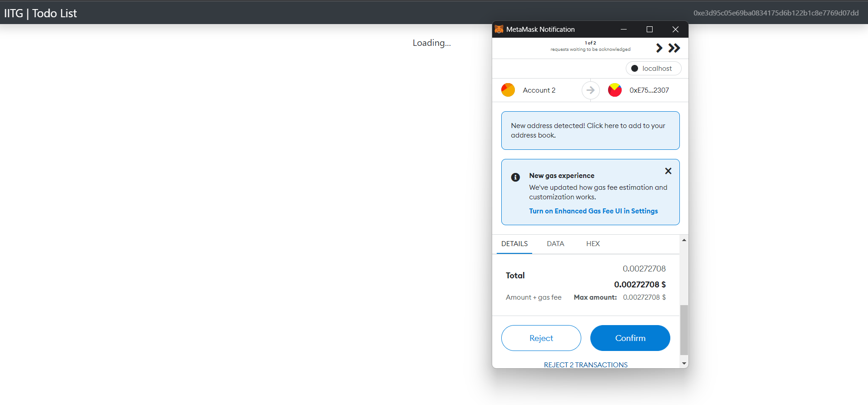Screen dimensions: 868x405
Task: Click the Loading... text on page
Action: tap(432, 43)
